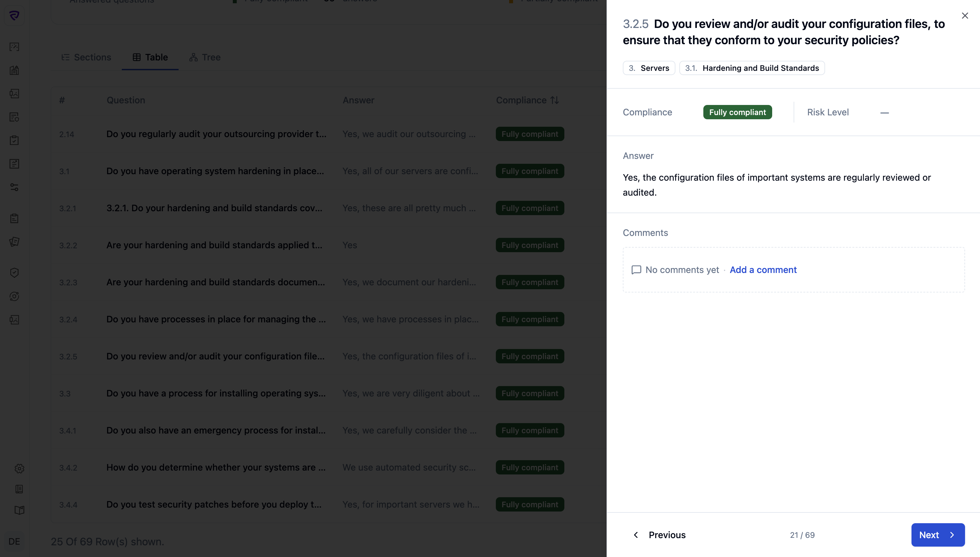
Task: Switch to the Tree view tab
Action: tap(205, 58)
